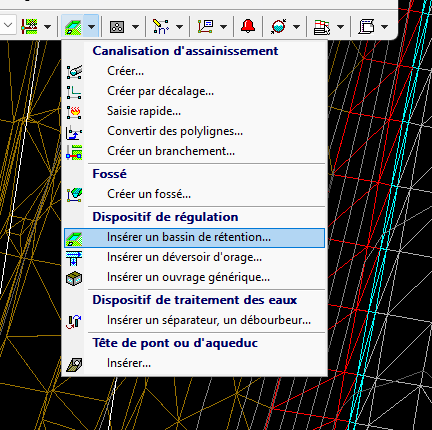Image resolution: width=432 pixels, height=430 pixels.
Task: Open the combo box at toolbar's left edge
Action: 8,25
